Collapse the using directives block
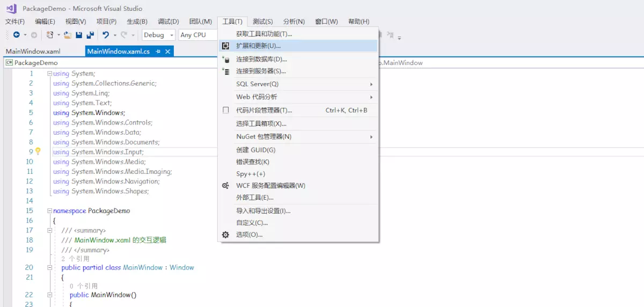The height and width of the screenshot is (307, 644). pyautogui.click(x=49, y=74)
